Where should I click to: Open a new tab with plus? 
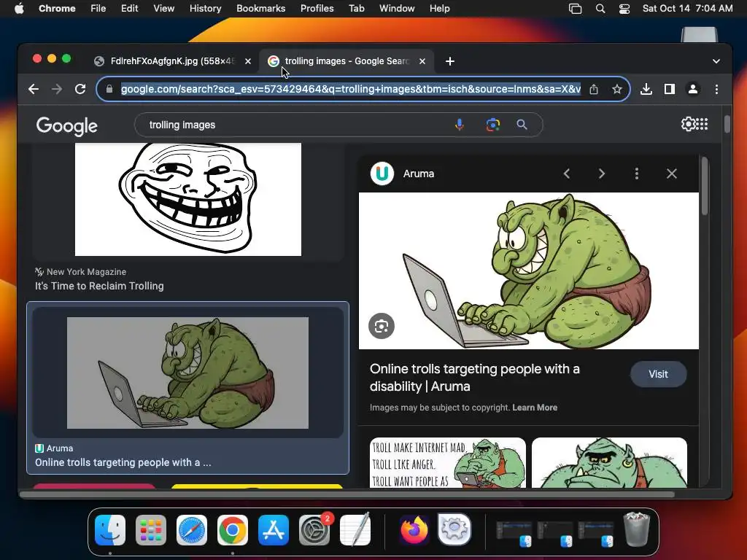tap(449, 61)
